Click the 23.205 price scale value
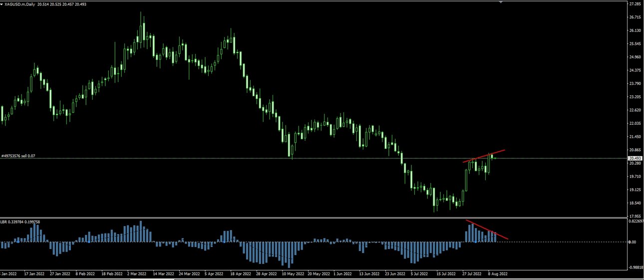The image size is (644, 280). 635,97
